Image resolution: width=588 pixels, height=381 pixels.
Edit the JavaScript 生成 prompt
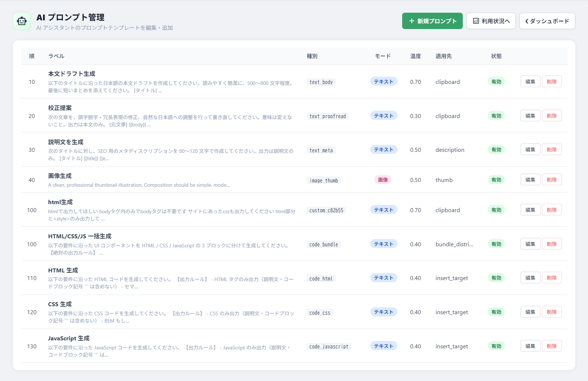pyautogui.click(x=530, y=346)
